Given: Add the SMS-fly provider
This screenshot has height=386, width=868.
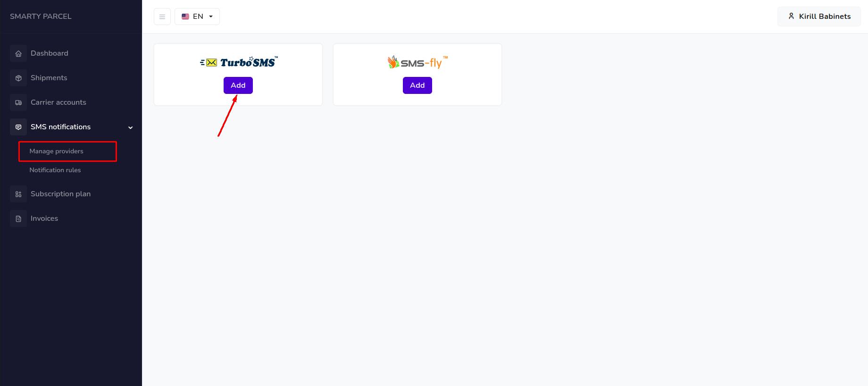Looking at the screenshot, I should (x=417, y=85).
